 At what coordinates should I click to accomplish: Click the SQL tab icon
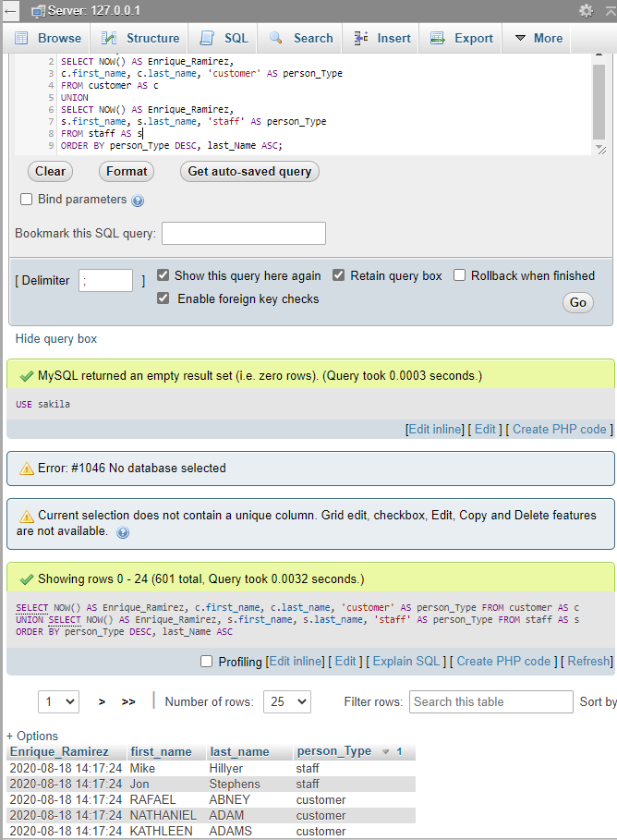207,38
